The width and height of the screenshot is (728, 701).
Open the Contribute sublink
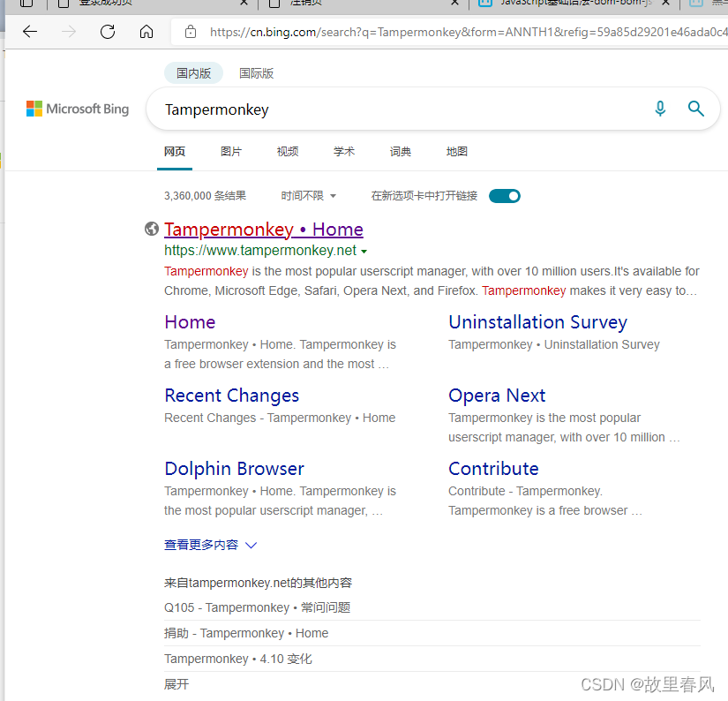pyautogui.click(x=493, y=469)
